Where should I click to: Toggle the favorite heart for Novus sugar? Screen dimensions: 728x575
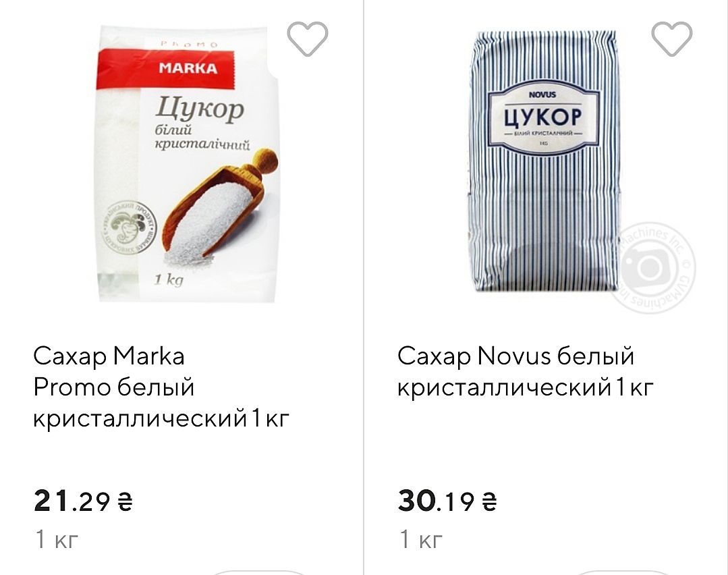(672, 39)
